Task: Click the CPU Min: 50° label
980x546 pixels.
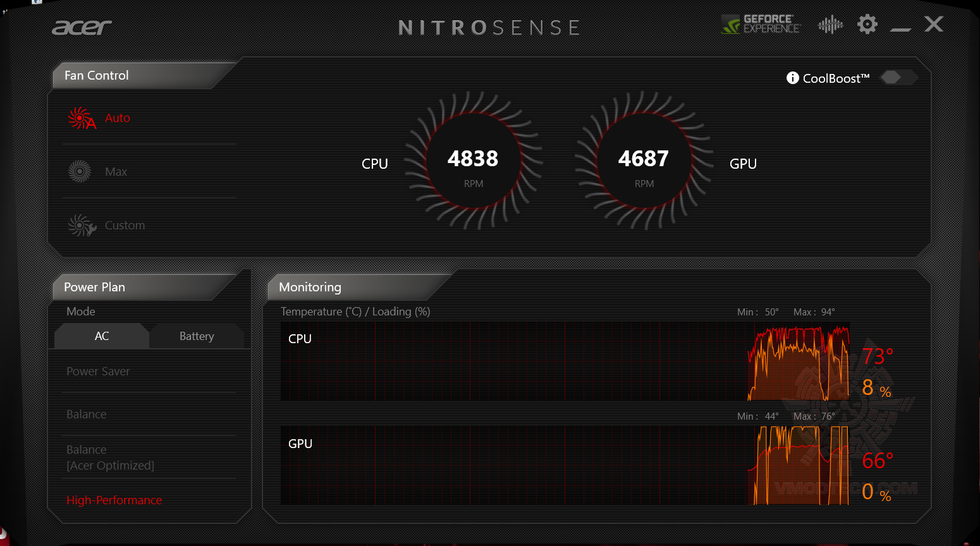Action: pos(758,312)
